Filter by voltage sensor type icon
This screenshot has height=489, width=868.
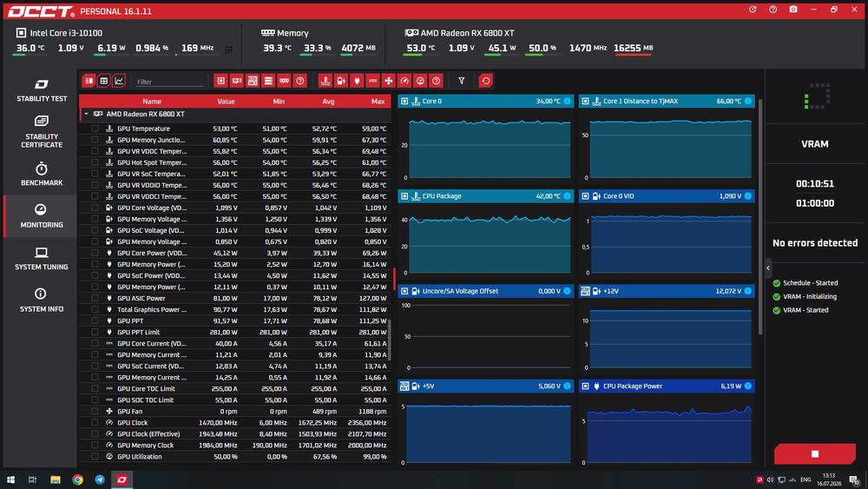click(341, 81)
